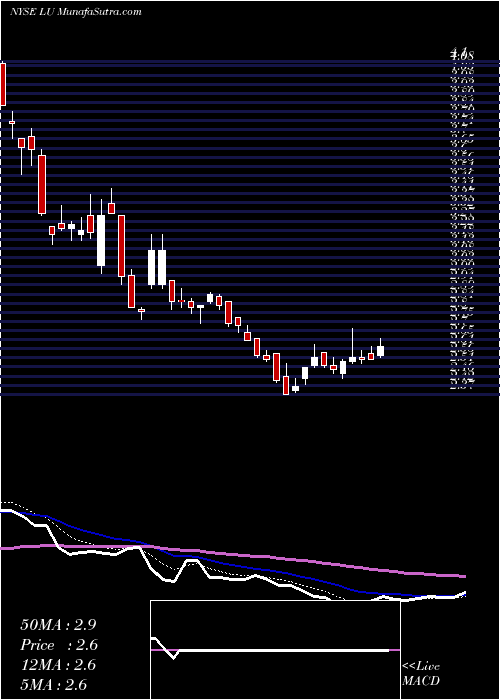
Task: Select the 12MA : 2.6 legend value
Action: [x=58, y=665]
